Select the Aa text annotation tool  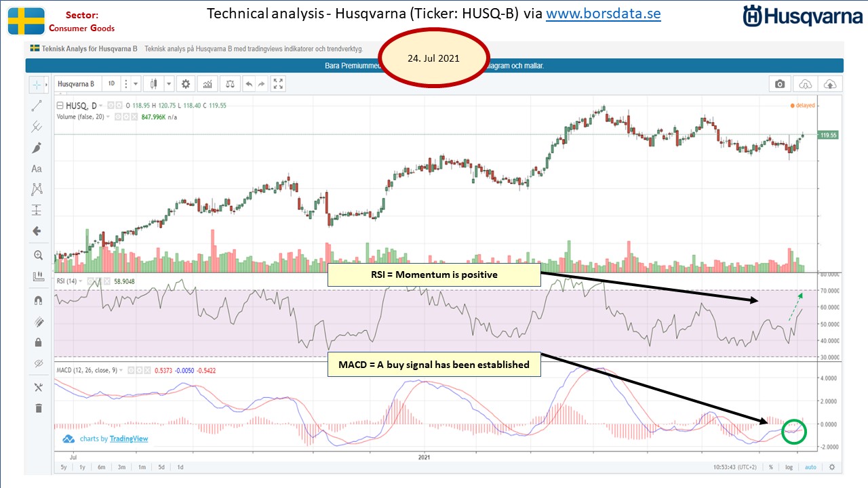(x=37, y=169)
